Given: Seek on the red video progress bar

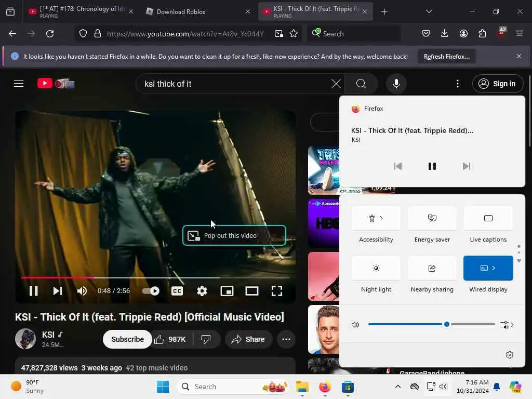Looking at the screenshot, I should tap(155, 277).
